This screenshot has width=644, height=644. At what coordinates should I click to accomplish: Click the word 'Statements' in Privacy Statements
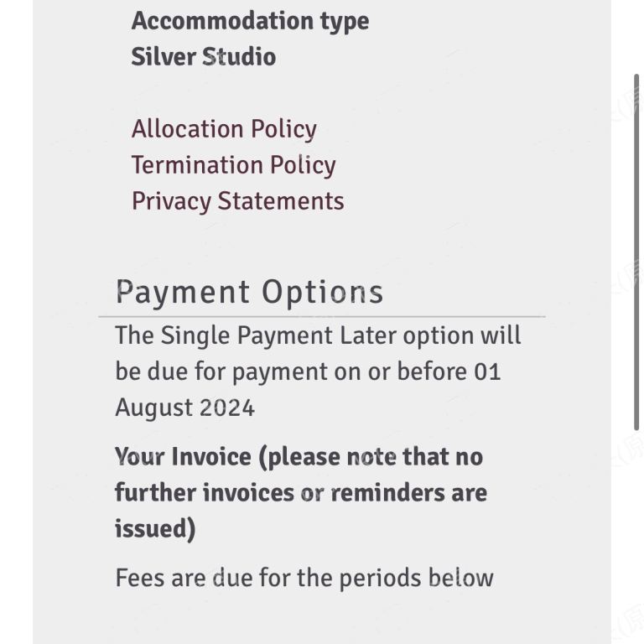(281, 201)
